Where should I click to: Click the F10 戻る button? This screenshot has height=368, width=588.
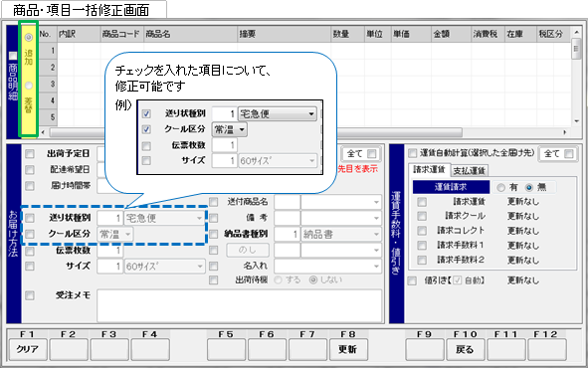click(x=465, y=350)
